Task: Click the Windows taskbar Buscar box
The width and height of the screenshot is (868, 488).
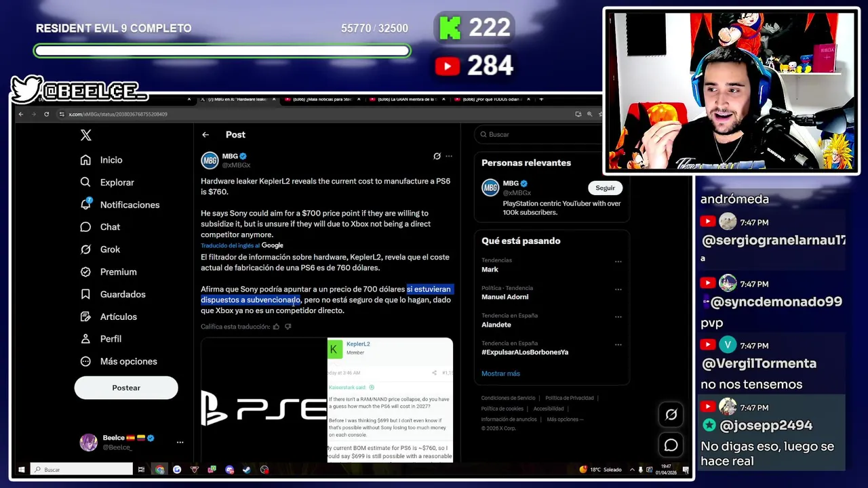Action: coord(82,469)
